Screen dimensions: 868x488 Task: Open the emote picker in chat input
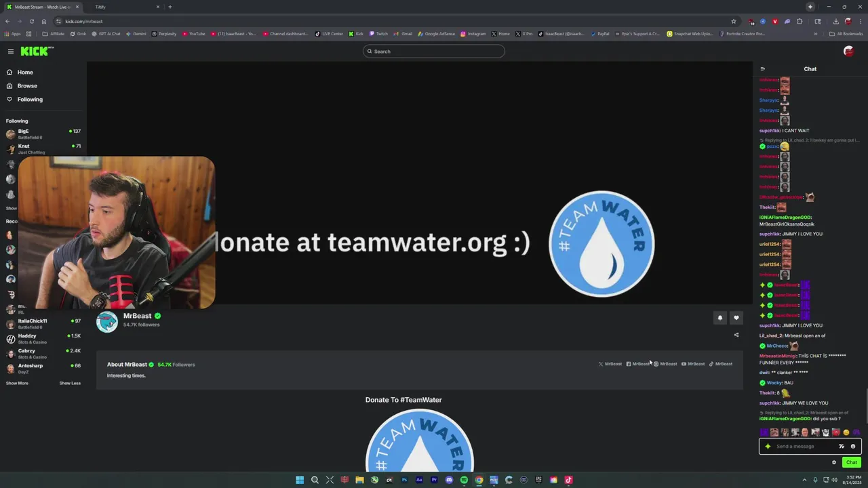(x=853, y=446)
